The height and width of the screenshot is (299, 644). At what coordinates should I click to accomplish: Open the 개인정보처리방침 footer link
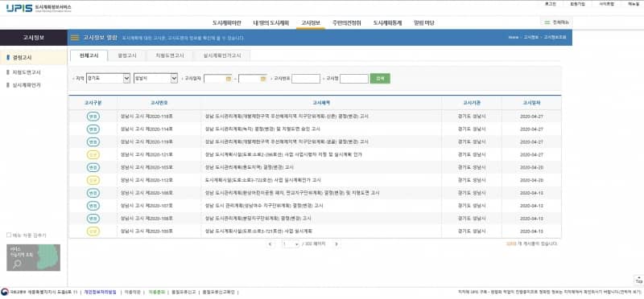click(x=100, y=292)
